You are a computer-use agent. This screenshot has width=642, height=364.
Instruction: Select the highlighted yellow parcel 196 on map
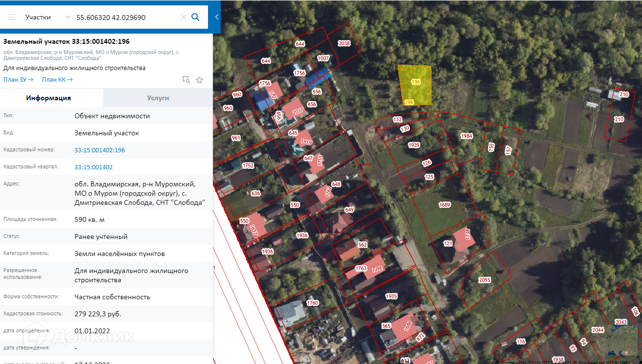coord(415,85)
